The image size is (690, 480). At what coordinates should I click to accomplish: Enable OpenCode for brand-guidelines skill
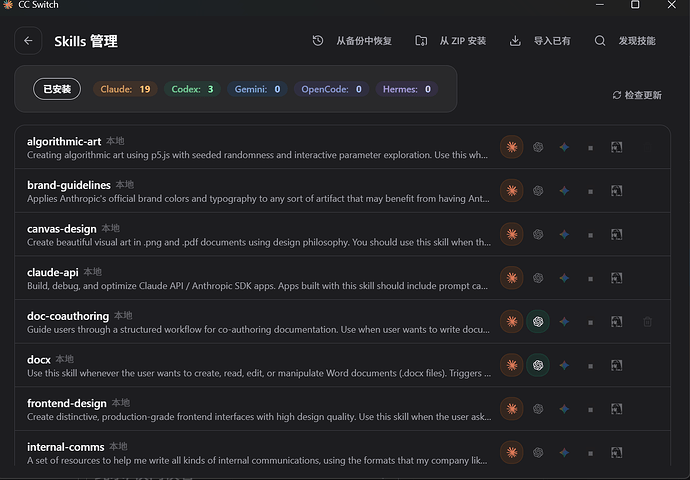[591, 191]
